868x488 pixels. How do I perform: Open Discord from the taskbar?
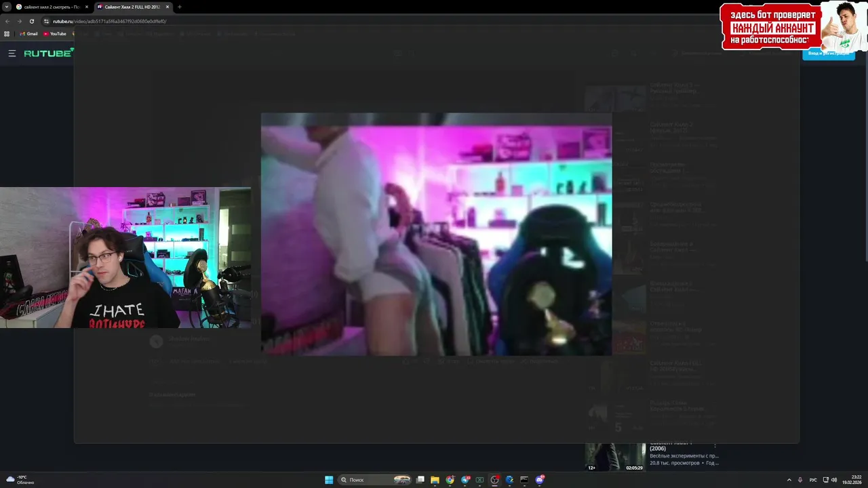539,480
